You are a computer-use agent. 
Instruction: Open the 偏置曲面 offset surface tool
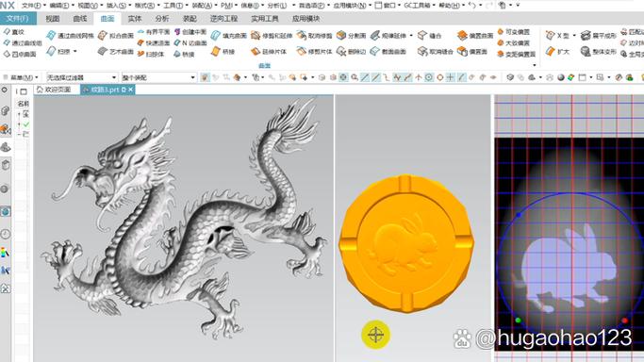click(475, 36)
